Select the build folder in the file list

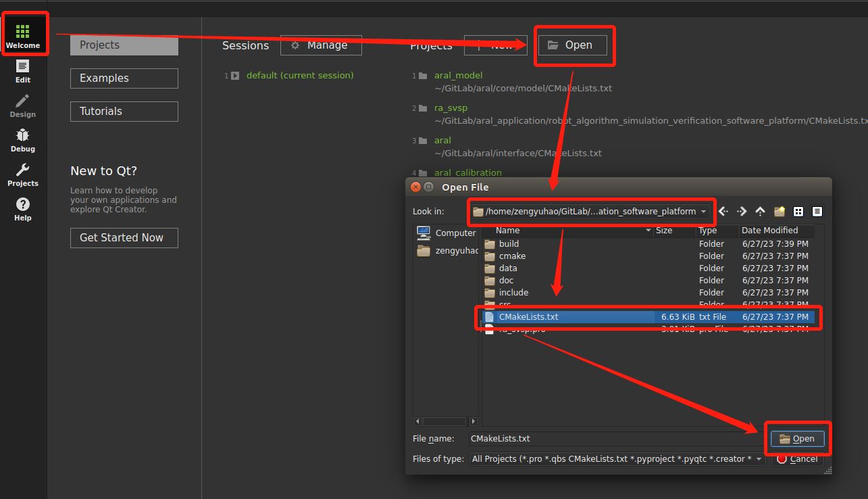509,244
